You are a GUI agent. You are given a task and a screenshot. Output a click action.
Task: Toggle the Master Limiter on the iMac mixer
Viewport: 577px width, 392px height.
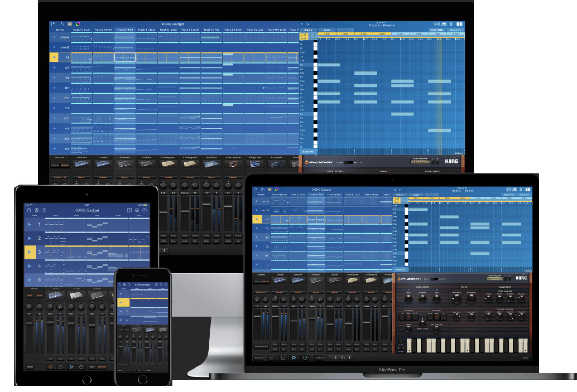[x=55, y=165]
